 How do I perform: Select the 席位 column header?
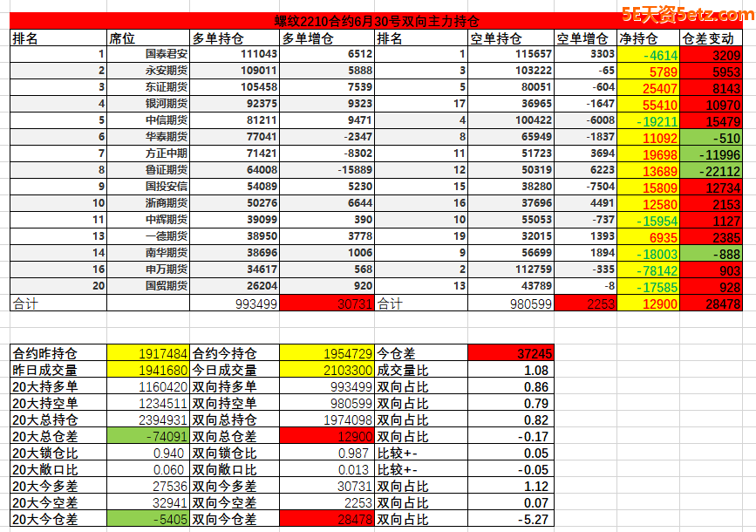coord(146,38)
